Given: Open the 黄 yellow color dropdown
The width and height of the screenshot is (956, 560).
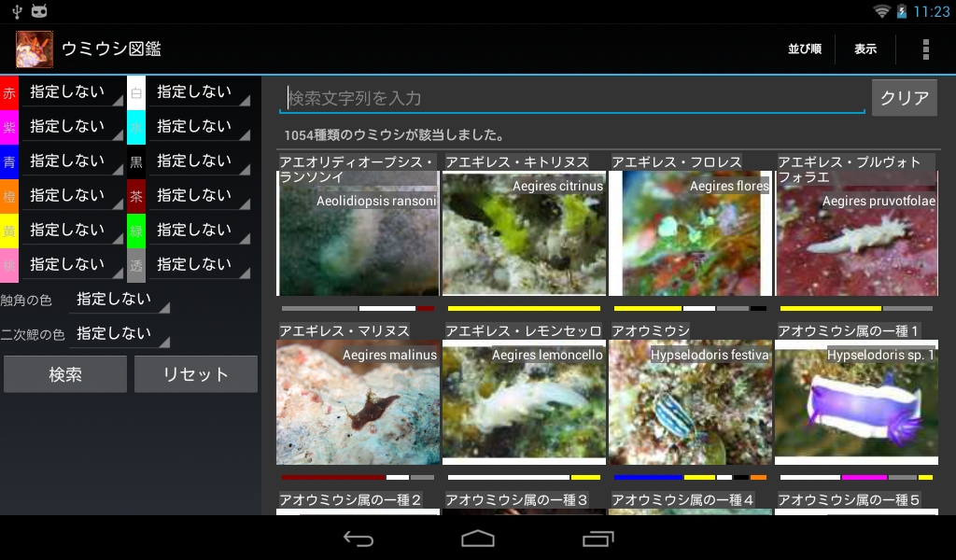Looking at the screenshot, I should click(x=73, y=231).
